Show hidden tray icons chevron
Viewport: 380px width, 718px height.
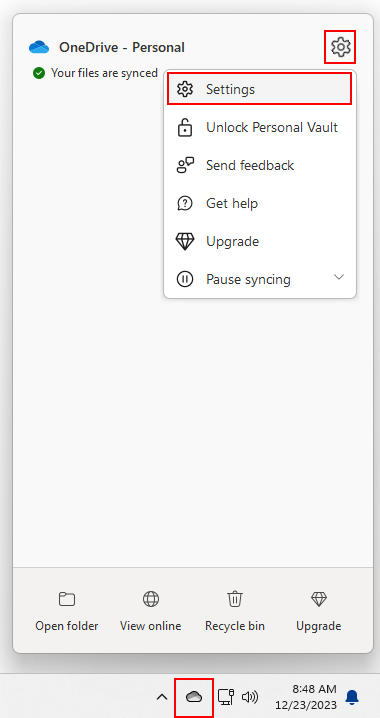162,697
